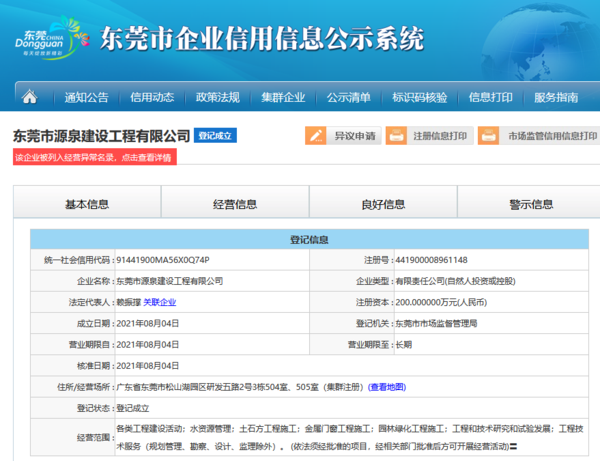The width and height of the screenshot is (600, 461).
Task: Click the 经营范围 label
Action: point(96,437)
